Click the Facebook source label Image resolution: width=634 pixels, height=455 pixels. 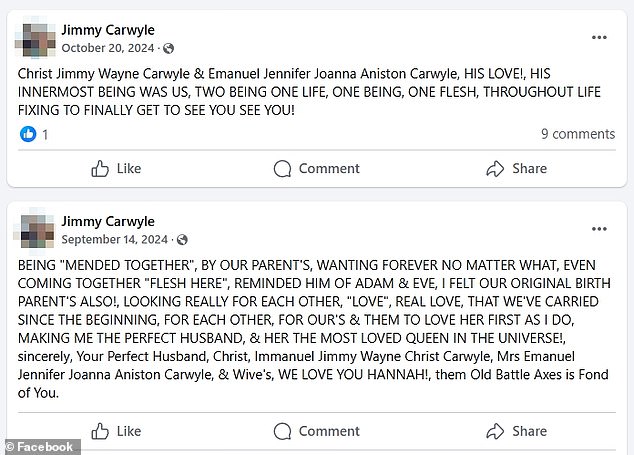tap(44, 447)
